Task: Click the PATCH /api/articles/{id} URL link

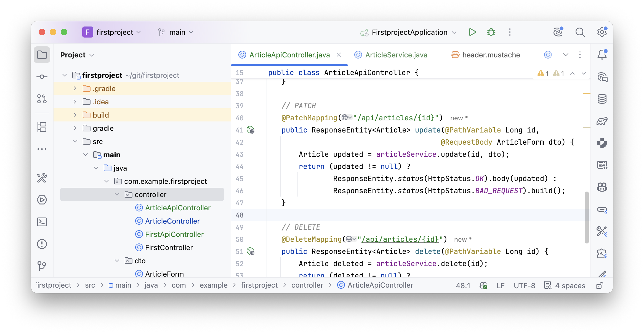Action: [396, 118]
